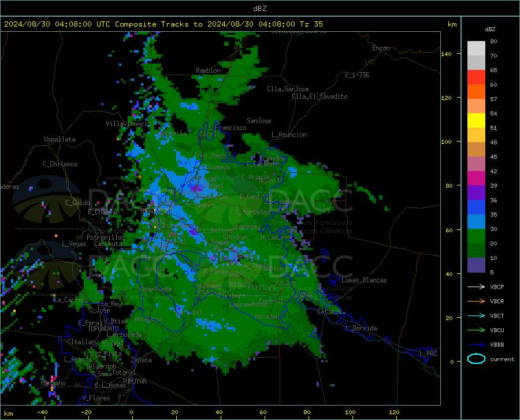Click the 'dBZ' heading above color scale
Viewport: 520px width, 420px height.
490,29
